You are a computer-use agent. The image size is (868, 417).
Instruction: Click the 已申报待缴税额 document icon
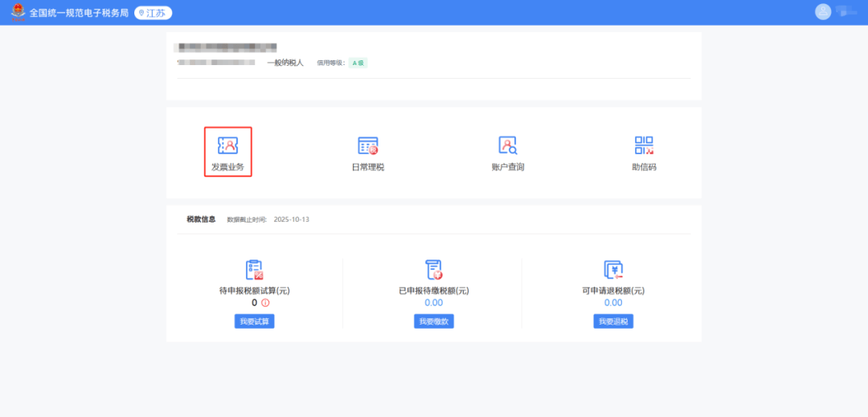[434, 270]
